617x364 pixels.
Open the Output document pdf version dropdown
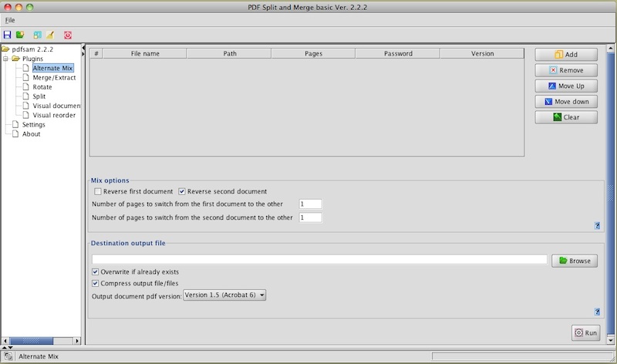(x=224, y=295)
